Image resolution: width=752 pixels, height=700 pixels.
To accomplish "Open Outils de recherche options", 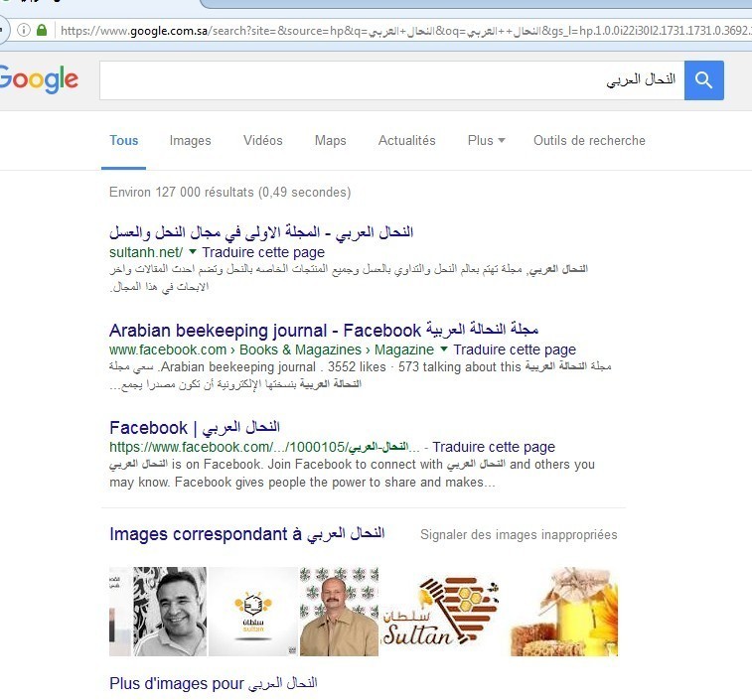I will [589, 140].
